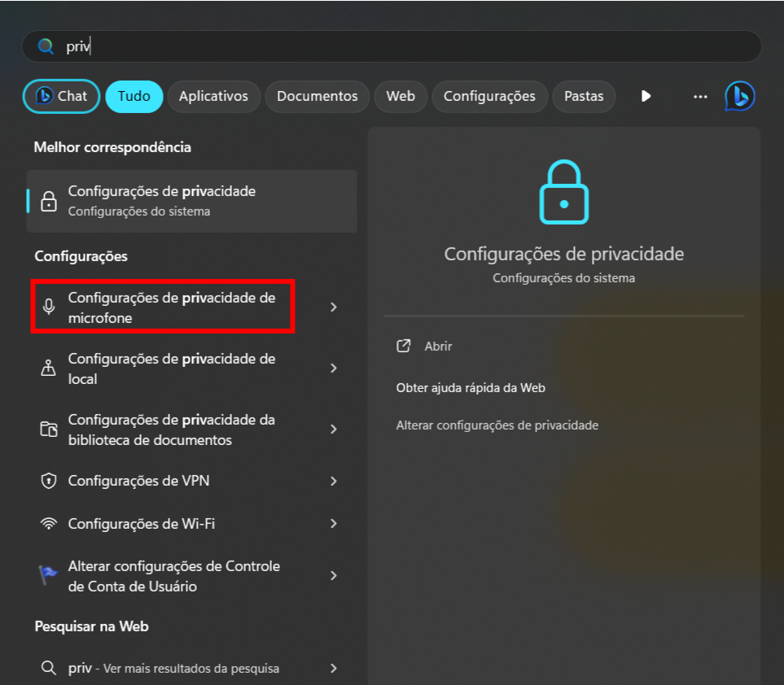
Task: Click the search box containing priv
Action: (391, 46)
